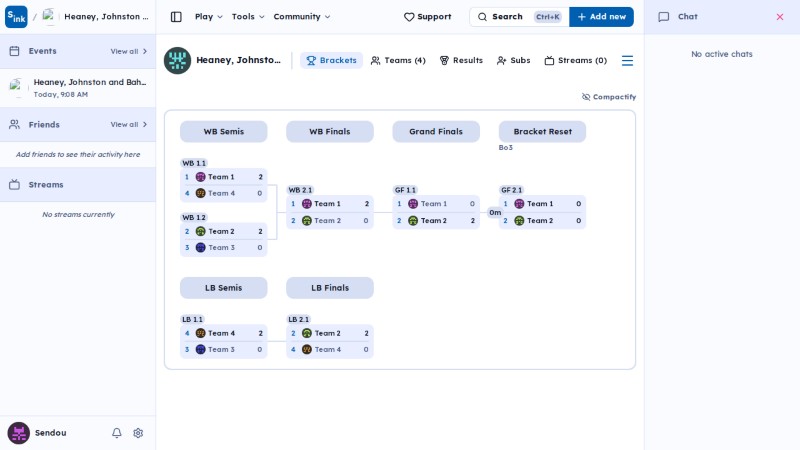Click the WB Semis round header
Viewport: 800px width, 450px height.
223,132
